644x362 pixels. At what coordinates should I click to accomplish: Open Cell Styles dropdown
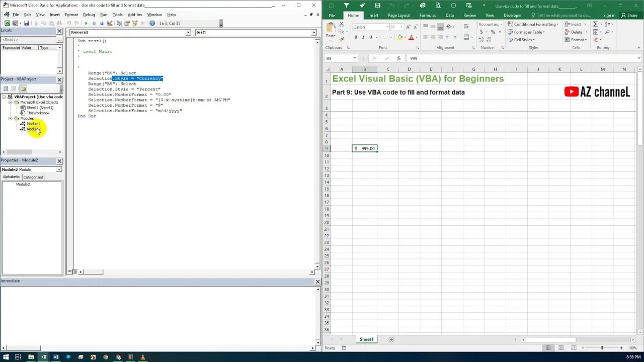point(520,40)
